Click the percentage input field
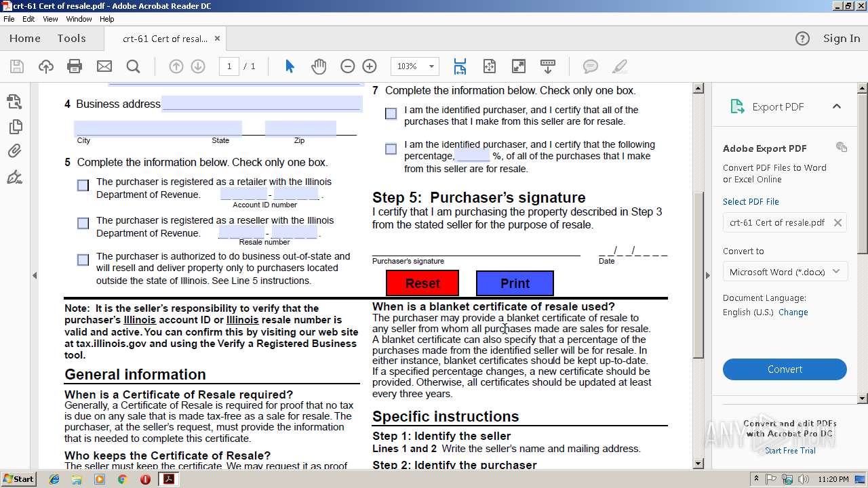 click(x=473, y=156)
